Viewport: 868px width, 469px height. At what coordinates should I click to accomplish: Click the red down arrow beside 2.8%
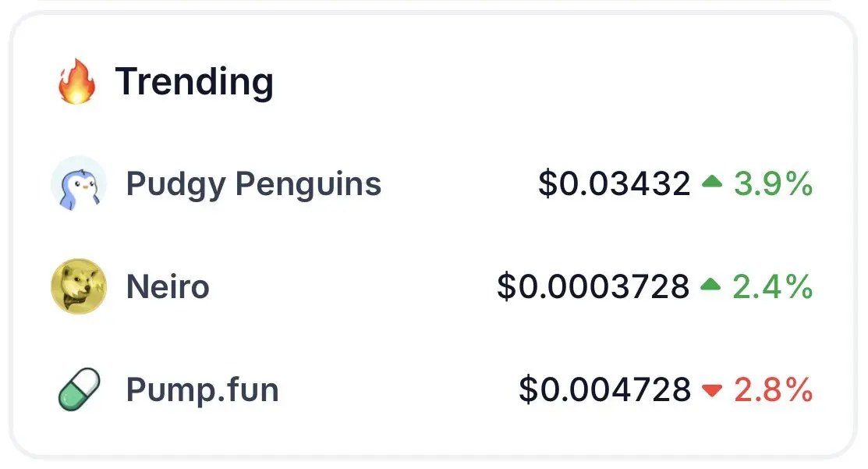712,390
